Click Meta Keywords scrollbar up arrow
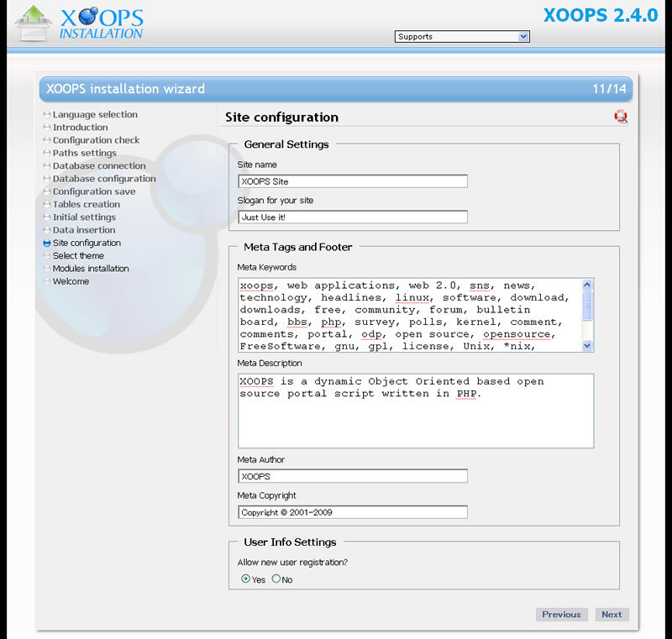The width and height of the screenshot is (672, 639). click(x=587, y=285)
